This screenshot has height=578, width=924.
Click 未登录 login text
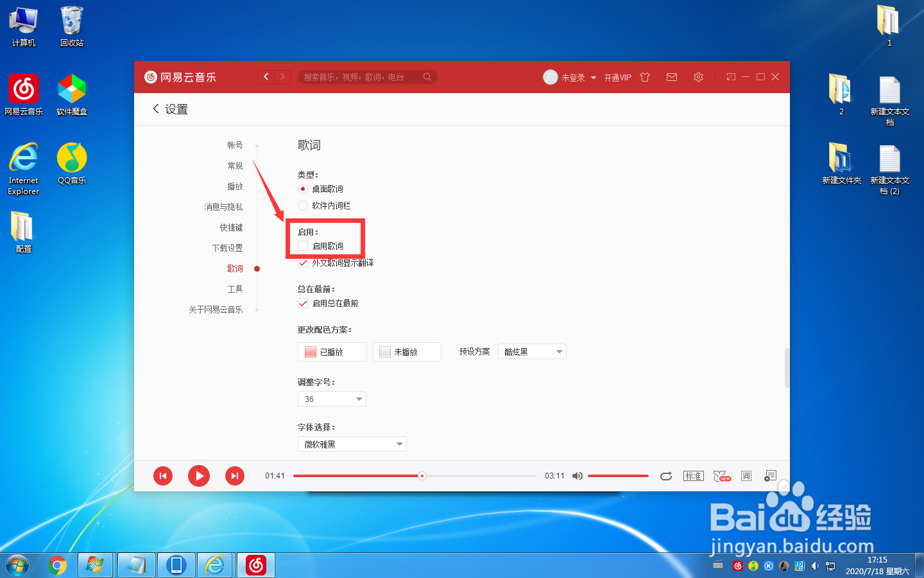click(573, 78)
